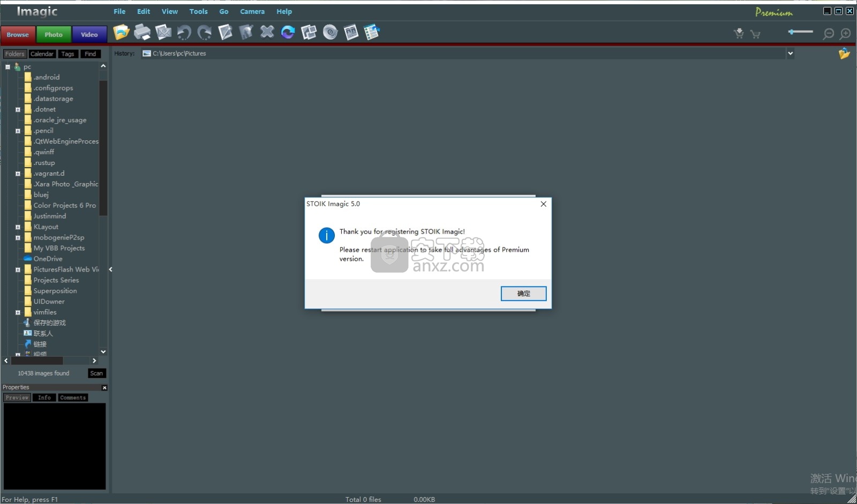The width and height of the screenshot is (857, 504).
Task: Click the album page layout icon
Action: point(351,33)
